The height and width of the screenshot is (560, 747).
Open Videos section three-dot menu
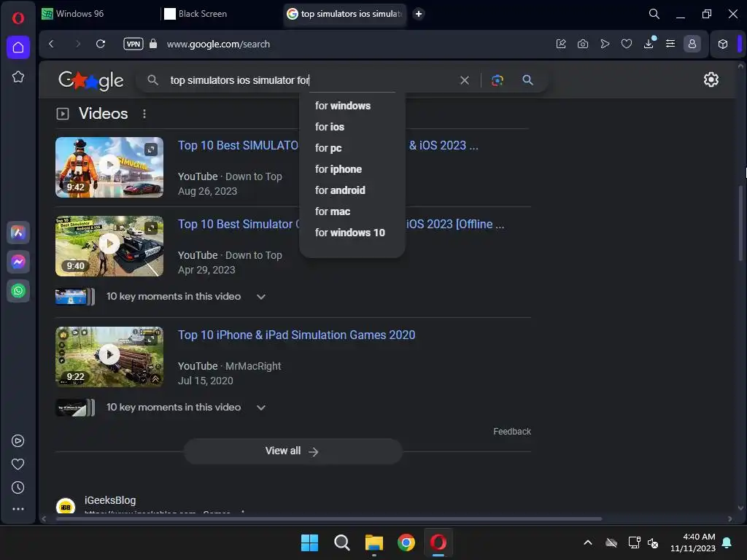coord(144,114)
